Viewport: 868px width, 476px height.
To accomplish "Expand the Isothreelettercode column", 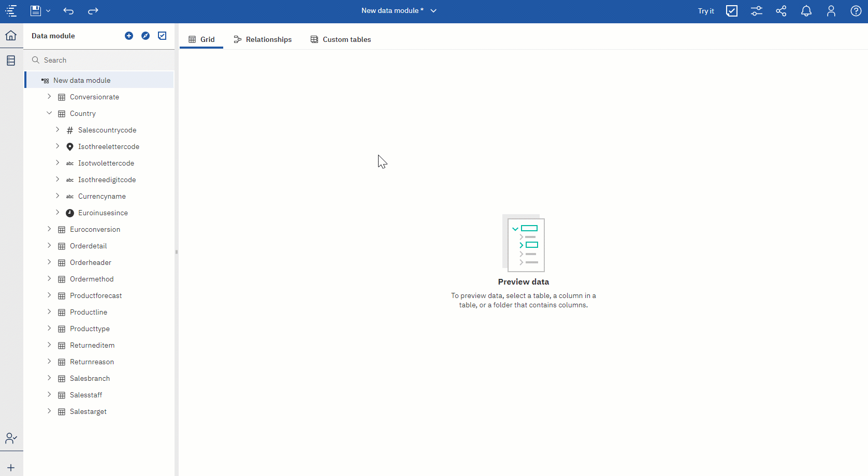I will tap(57, 146).
